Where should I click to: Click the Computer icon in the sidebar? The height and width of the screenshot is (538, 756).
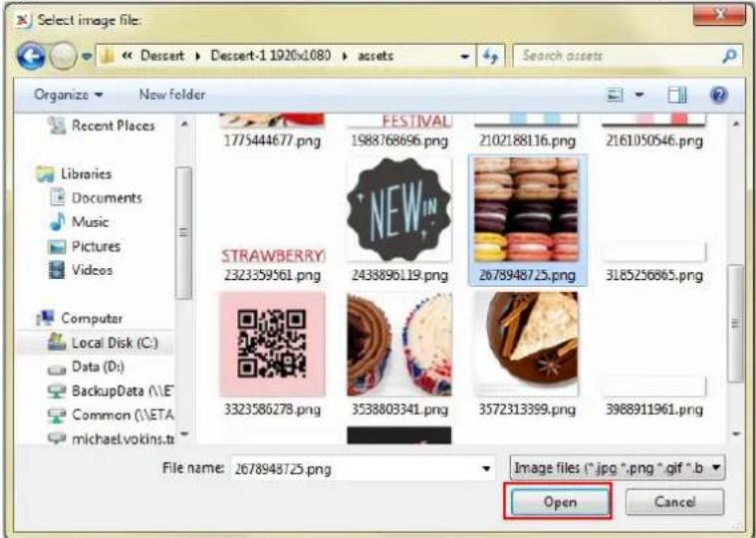[x=46, y=318]
